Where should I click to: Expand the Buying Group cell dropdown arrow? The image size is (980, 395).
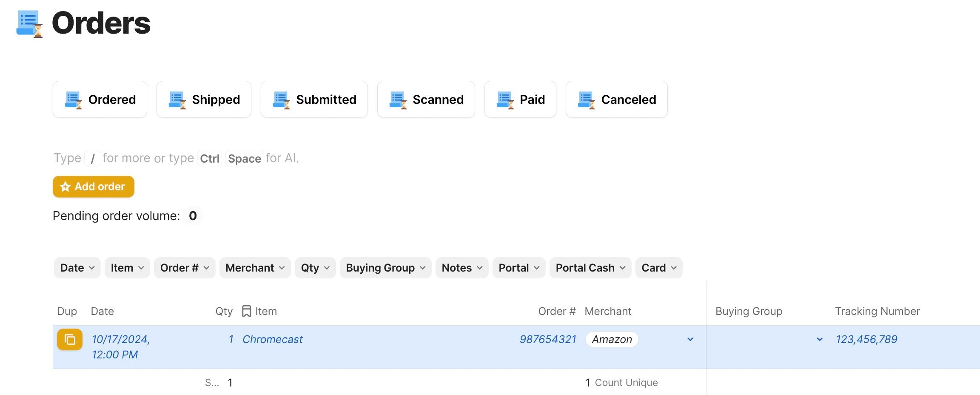tap(820, 339)
